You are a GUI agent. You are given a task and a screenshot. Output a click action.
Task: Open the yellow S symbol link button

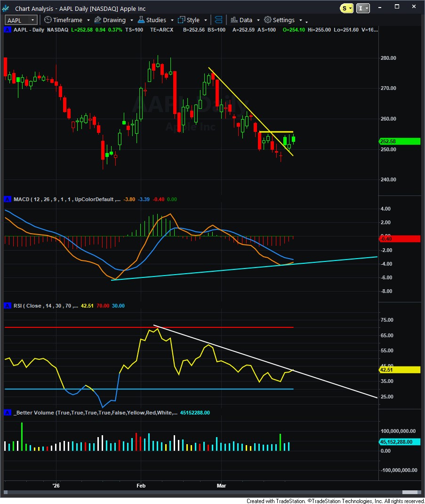[x=346, y=8]
